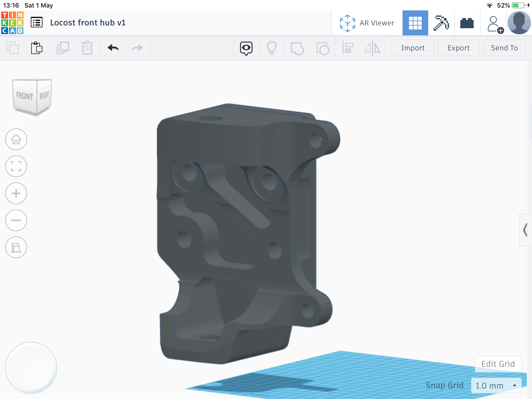Image resolution: width=532 pixels, height=399 pixels.
Task: Tap the Wi-Fi status icon
Action: 490,5
